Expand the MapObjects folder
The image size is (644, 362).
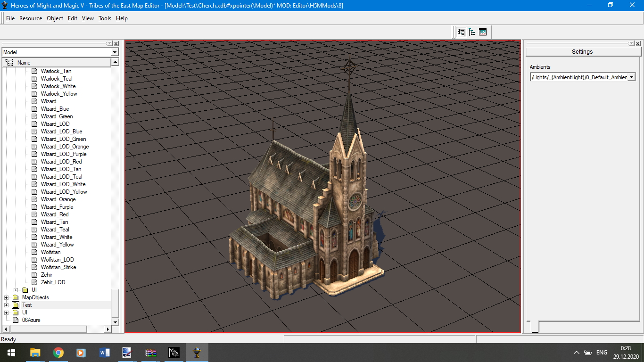(x=7, y=297)
